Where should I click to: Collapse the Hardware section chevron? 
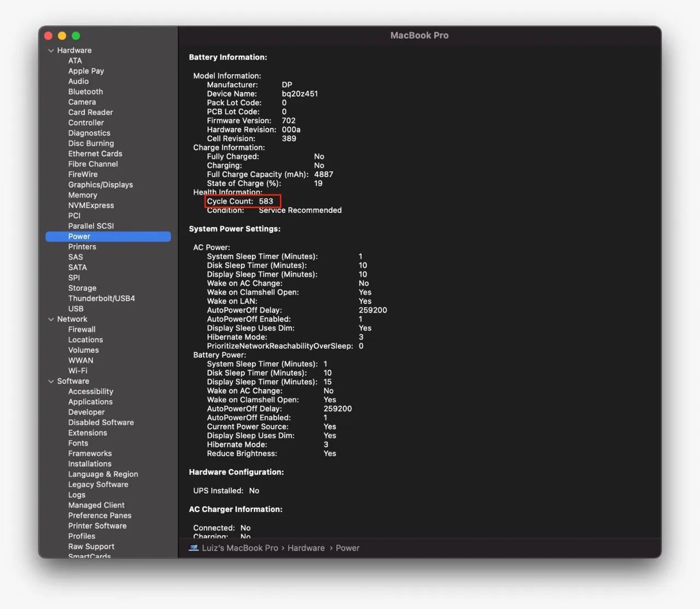(51, 51)
